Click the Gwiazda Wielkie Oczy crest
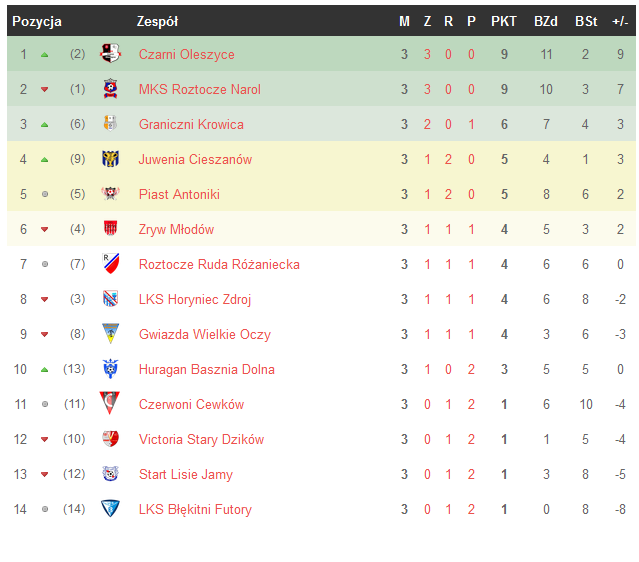 coord(111,334)
